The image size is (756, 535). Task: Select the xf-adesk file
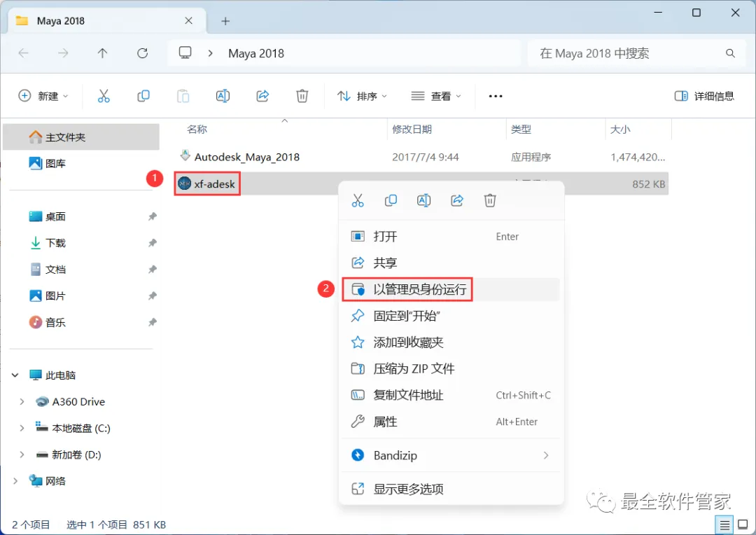[x=421, y=183]
